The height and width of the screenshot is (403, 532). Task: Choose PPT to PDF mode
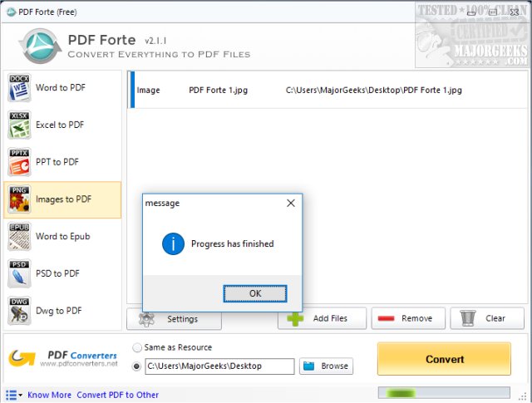[x=62, y=162]
